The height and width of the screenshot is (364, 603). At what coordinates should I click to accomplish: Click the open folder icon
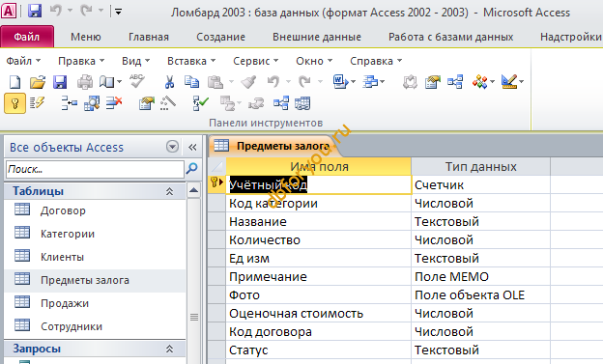click(38, 81)
